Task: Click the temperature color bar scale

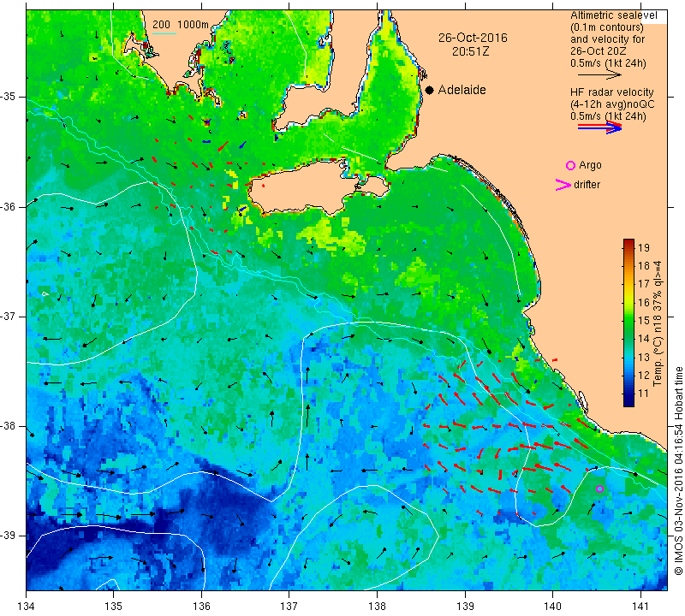Action: point(628,323)
